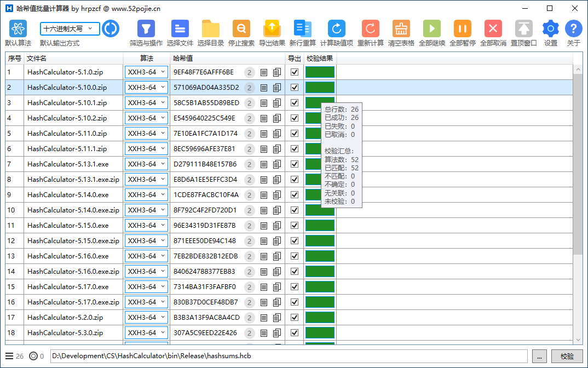The image size is (588, 368).
Task: Click green verification result bar for HashCalculator-5.15.0.exe
Action: point(320,226)
